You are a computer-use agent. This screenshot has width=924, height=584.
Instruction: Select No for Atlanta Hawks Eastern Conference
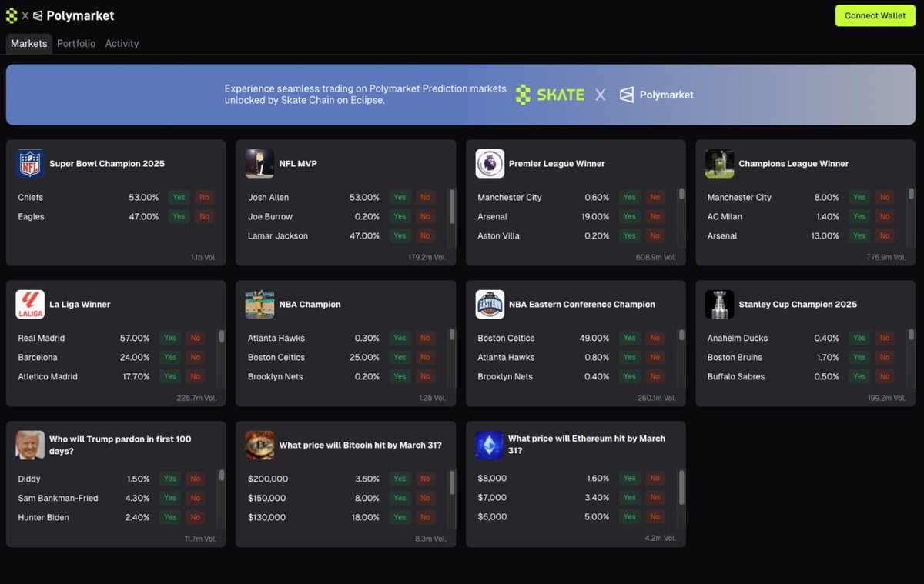click(x=654, y=357)
